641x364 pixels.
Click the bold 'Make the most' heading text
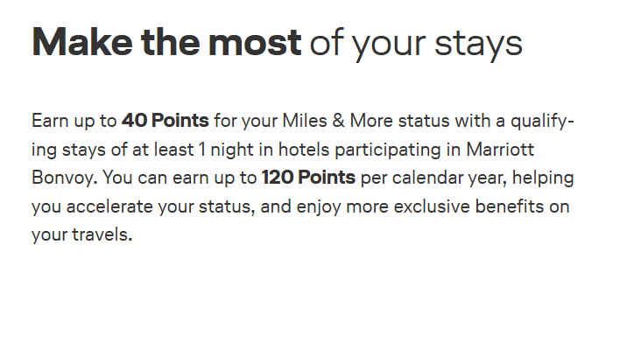[x=166, y=42]
